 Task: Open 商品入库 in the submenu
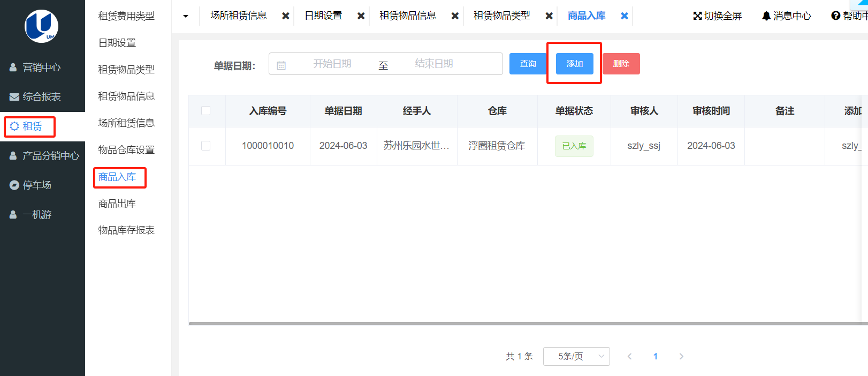[x=117, y=177]
